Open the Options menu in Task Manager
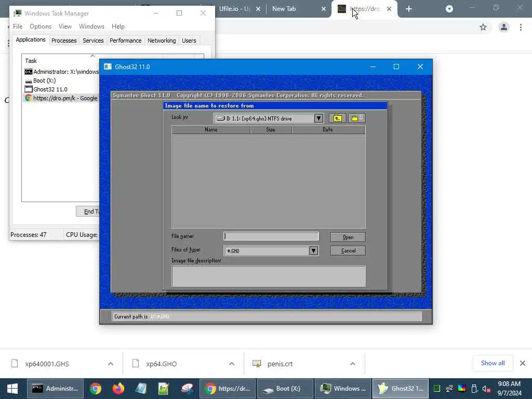Image resolution: width=532 pixels, height=399 pixels. 41,26
